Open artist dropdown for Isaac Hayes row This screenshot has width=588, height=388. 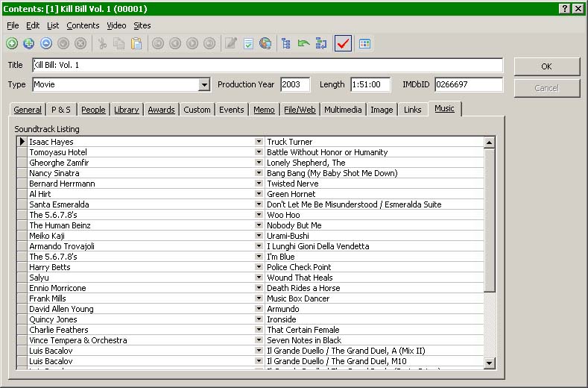(x=259, y=141)
